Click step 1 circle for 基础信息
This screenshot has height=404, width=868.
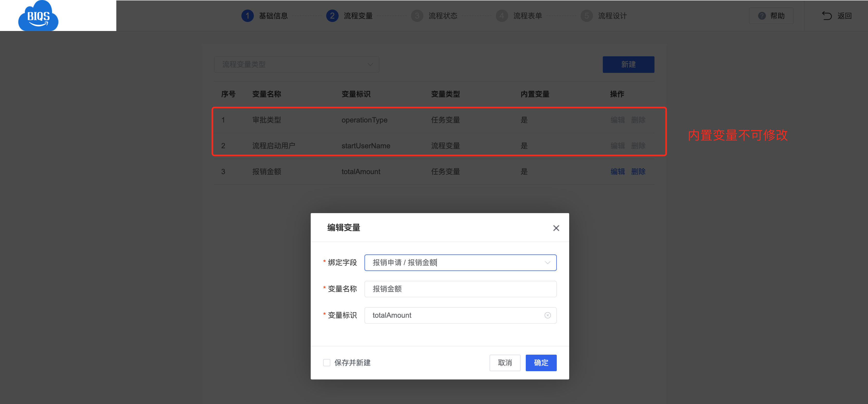click(x=247, y=16)
